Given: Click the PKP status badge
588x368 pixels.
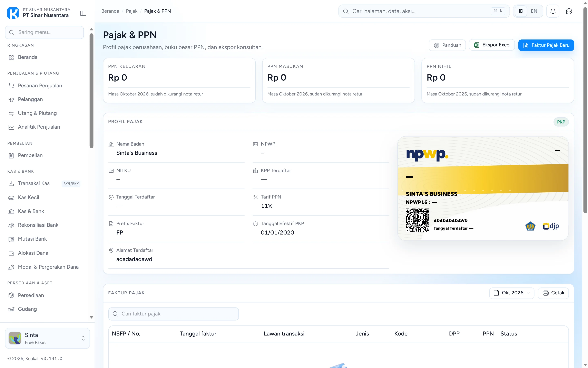Looking at the screenshot, I should point(561,122).
